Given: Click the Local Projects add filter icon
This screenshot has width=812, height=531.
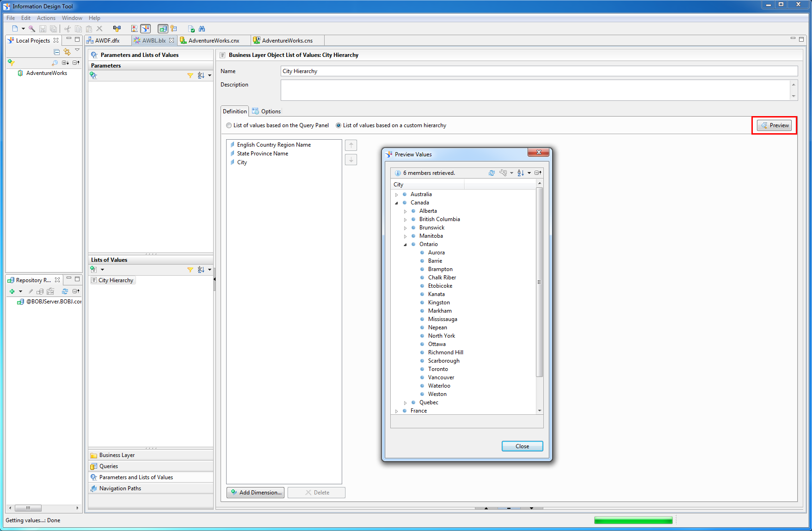Looking at the screenshot, I should [12, 62].
